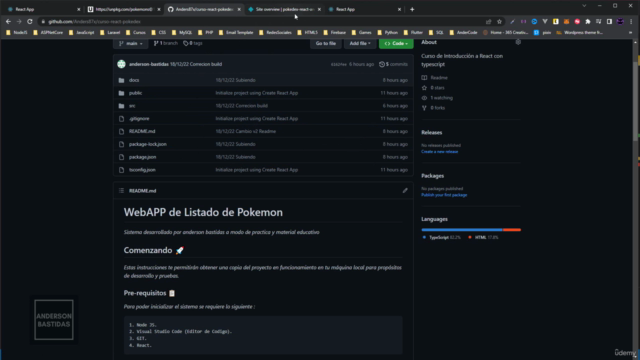This screenshot has height=360, width=640.
Task: Open the eyedropper color picker extension
Action: pos(513,22)
